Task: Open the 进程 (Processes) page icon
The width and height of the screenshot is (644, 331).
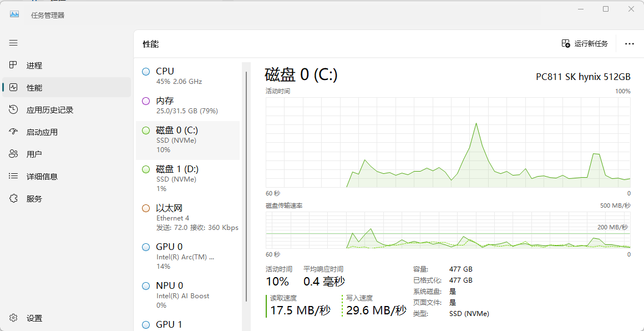Action: click(14, 65)
